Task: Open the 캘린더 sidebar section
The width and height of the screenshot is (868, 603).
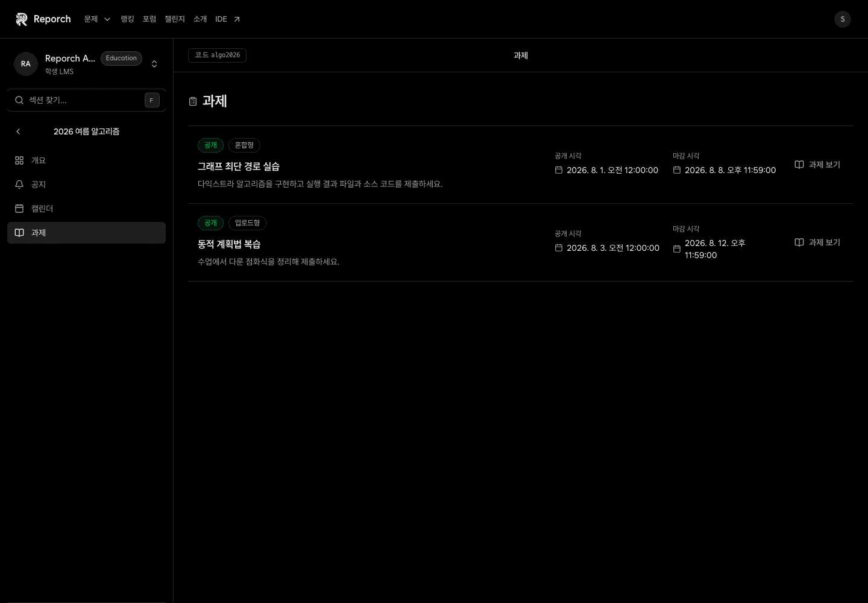Action: 86,209
